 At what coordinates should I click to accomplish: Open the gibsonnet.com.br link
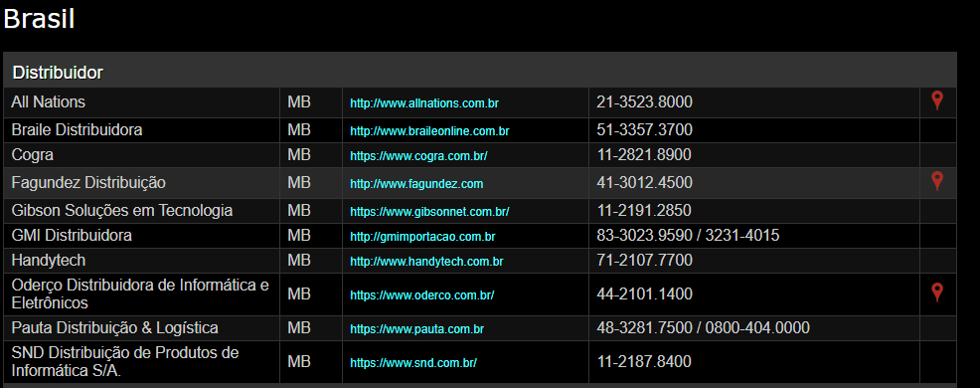[429, 212]
